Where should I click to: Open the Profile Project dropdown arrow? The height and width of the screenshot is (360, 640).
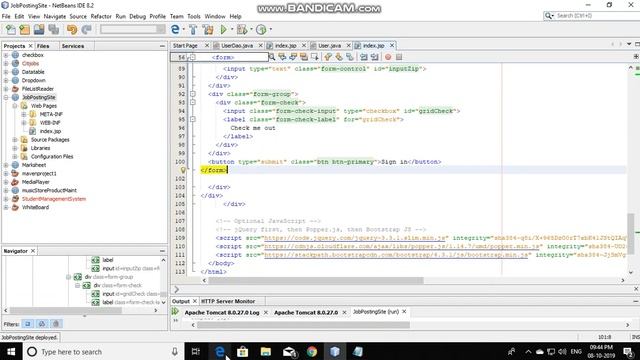click(x=270, y=29)
